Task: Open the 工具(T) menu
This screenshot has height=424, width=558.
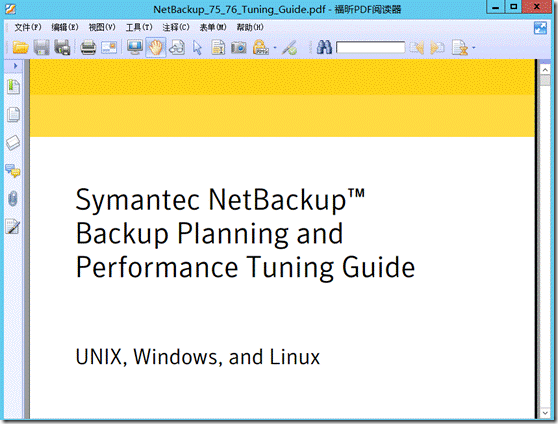Action: point(139,27)
